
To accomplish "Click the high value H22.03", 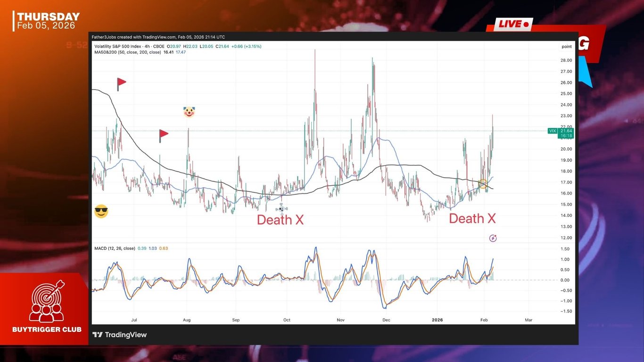I will 190,46.
